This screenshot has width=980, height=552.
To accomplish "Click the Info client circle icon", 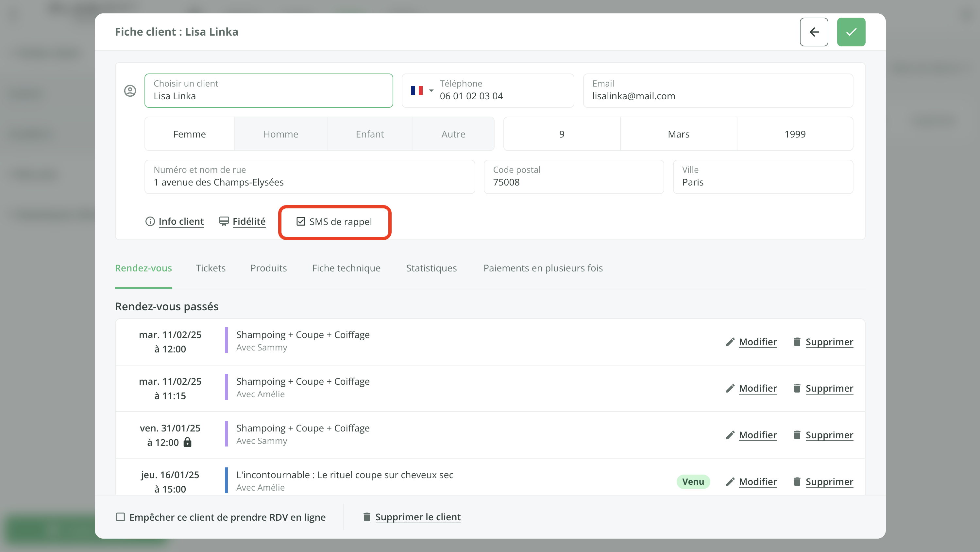I will pos(150,221).
